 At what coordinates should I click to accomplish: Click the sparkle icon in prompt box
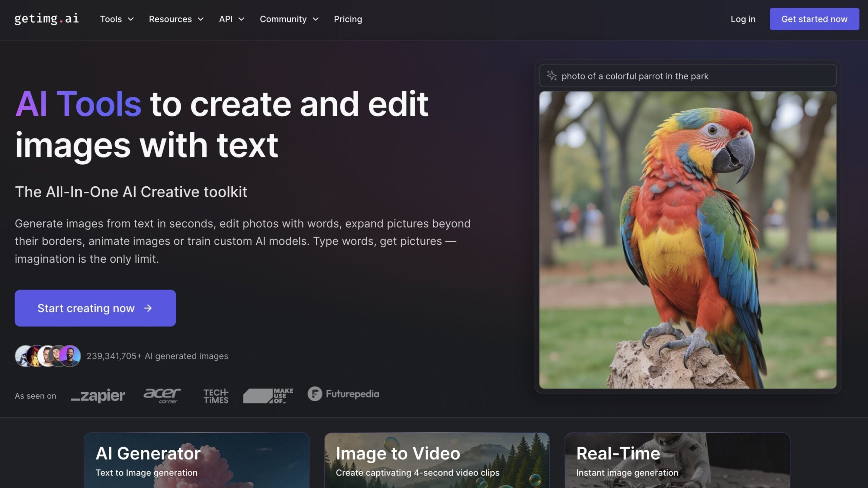tap(552, 76)
